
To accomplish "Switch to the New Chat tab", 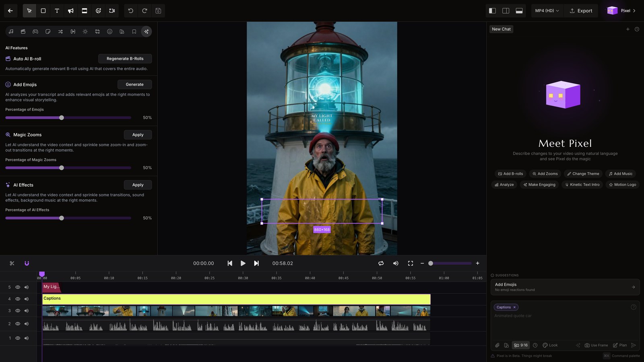I will [501, 29].
